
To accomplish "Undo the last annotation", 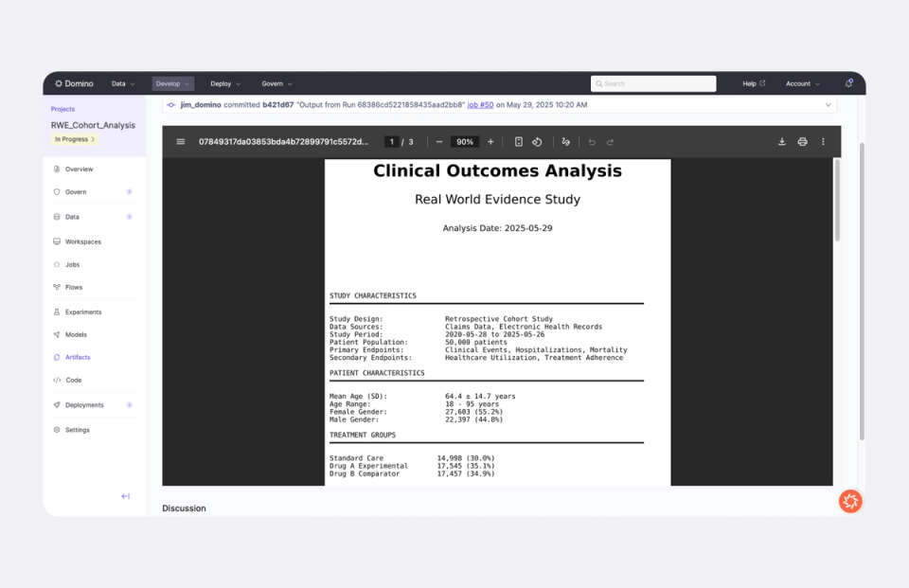I will tap(593, 141).
